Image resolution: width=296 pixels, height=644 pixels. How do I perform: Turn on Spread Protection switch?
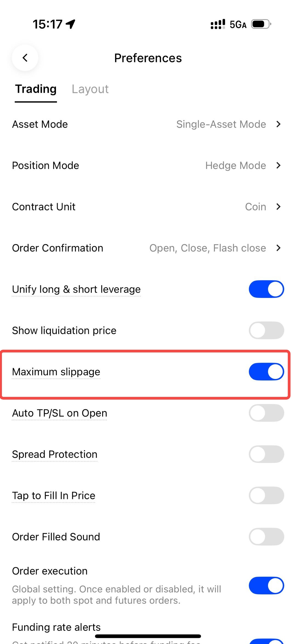click(266, 454)
